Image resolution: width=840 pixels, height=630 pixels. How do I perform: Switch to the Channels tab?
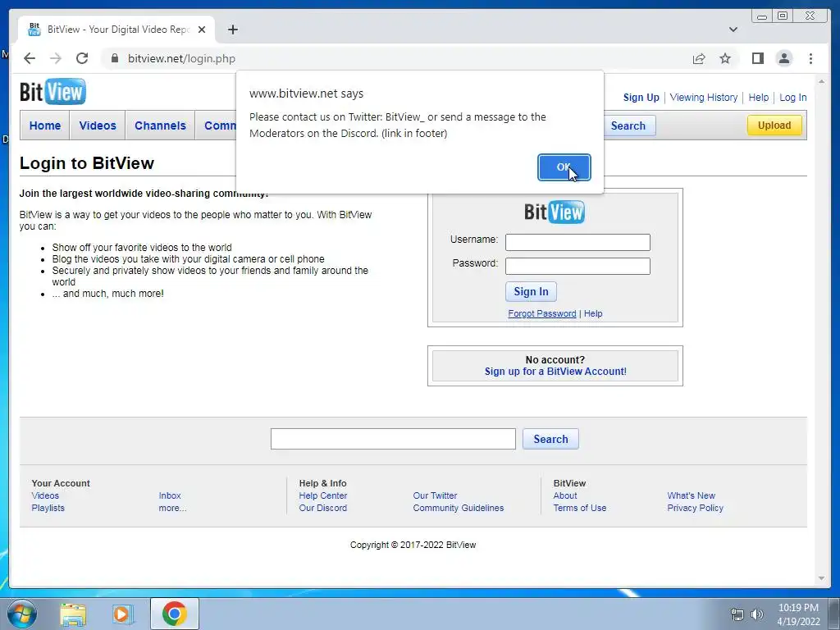pos(160,126)
